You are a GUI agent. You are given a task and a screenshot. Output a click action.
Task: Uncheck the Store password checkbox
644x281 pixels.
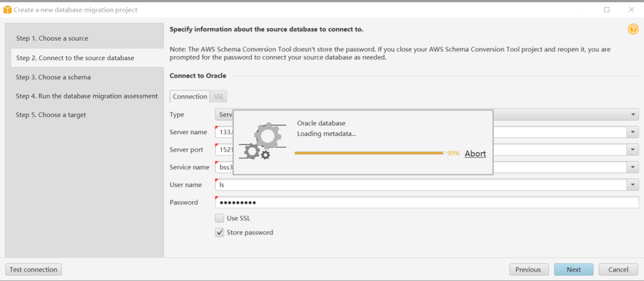click(x=220, y=233)
